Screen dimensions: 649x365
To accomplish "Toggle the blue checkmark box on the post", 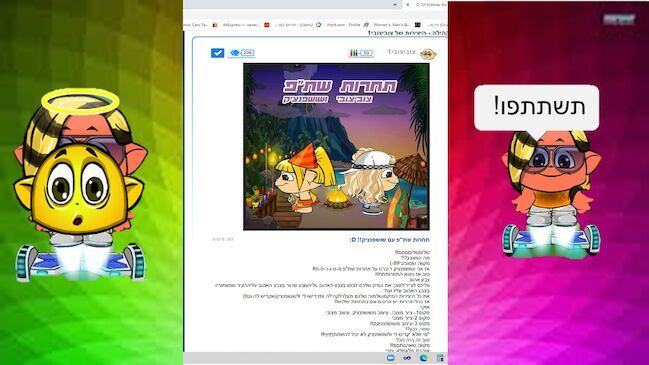I will [x=217, y=53].
